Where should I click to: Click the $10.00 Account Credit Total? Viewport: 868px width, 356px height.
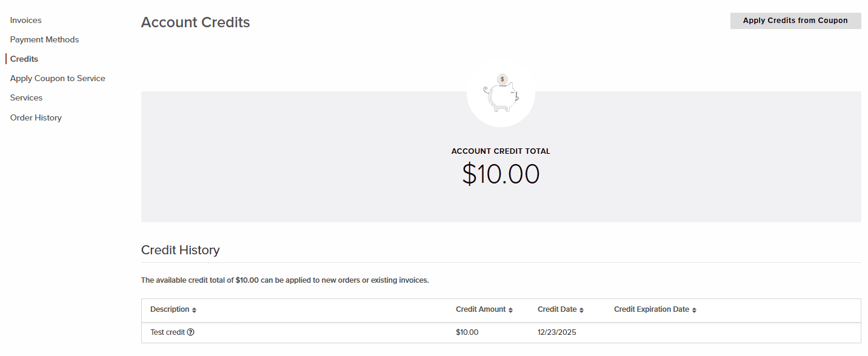point(501,174)
